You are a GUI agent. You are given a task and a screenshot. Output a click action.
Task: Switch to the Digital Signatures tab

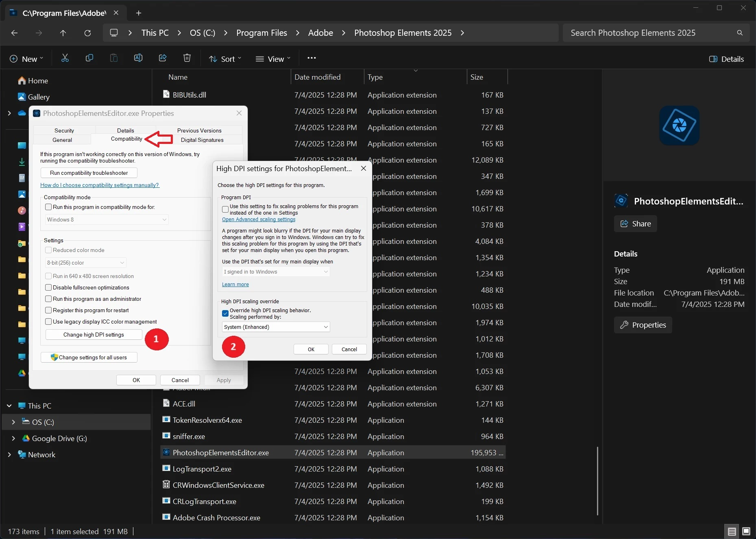point(202,140)
